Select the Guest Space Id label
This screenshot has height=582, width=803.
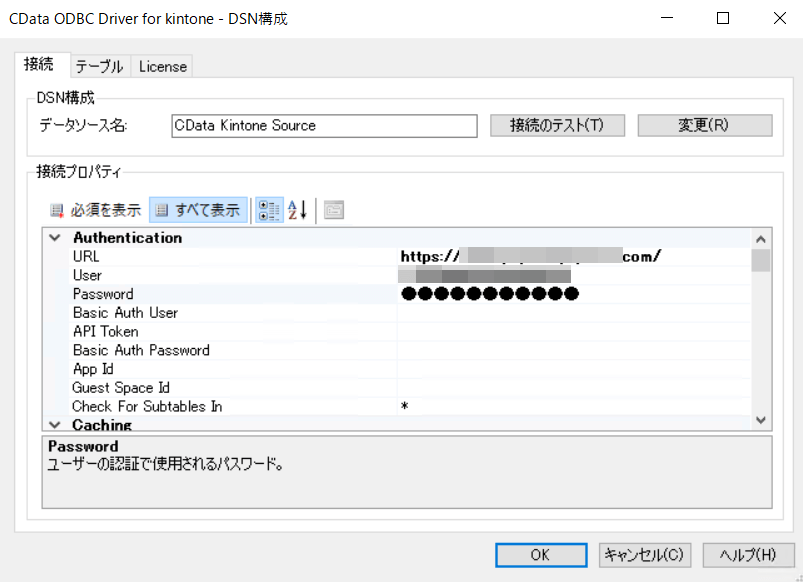120,388
